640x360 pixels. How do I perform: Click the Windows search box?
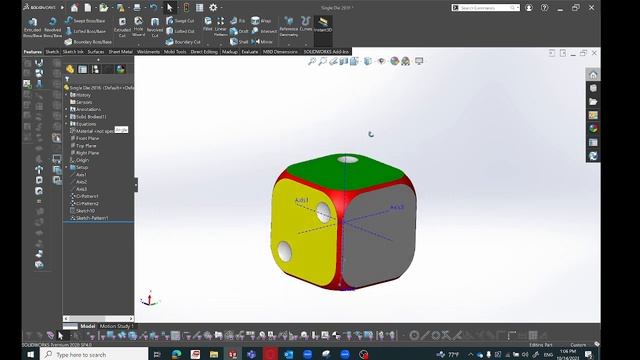(x=94, y=354)
